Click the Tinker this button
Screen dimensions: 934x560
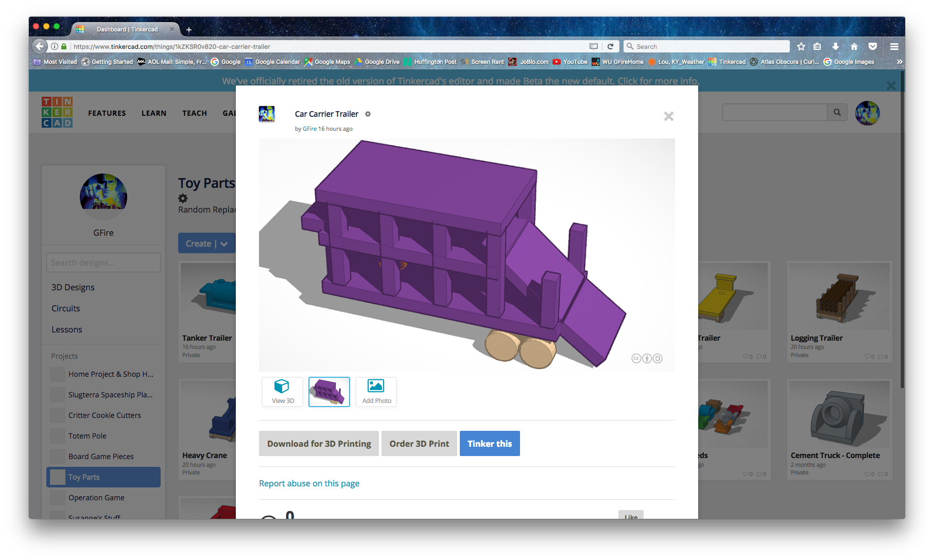(490, 444)
